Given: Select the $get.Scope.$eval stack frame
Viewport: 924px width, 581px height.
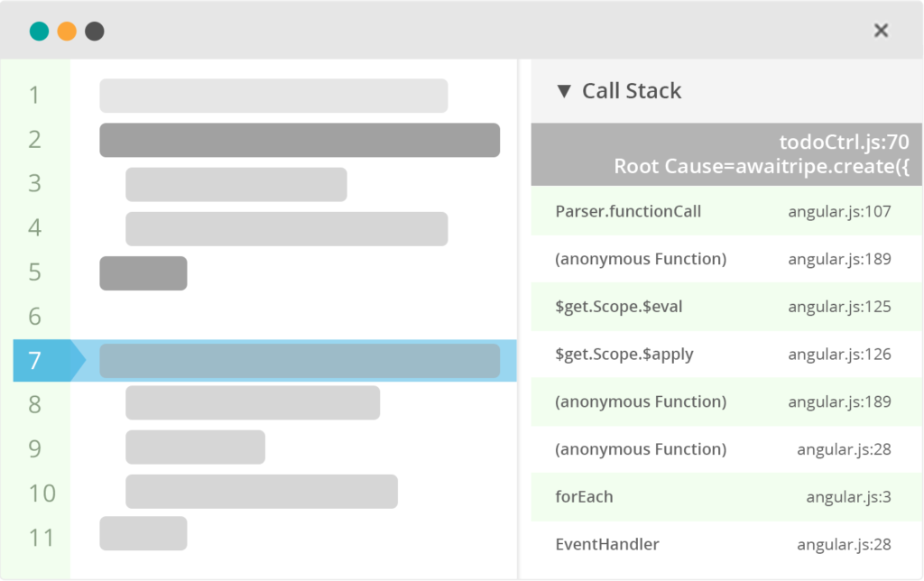Looking at the screenshot, I should coord(619,307).
